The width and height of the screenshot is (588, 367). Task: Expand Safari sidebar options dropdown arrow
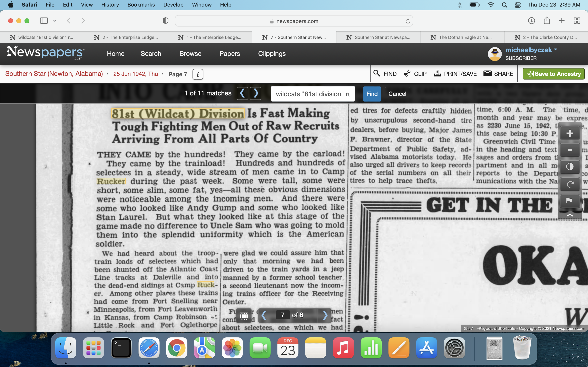[x=55, y=21]
